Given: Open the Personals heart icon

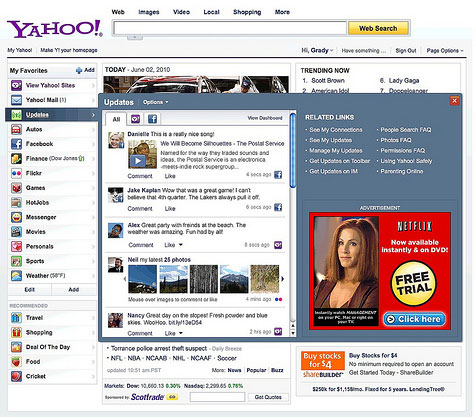Looking at the screenshot, I should pos(16,247).
